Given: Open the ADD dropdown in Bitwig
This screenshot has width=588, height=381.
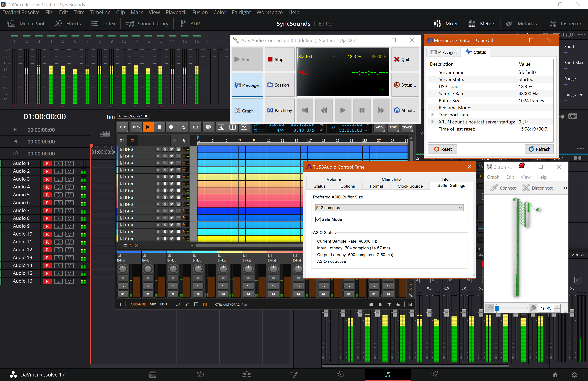Looking at the screenshot, I should pyautogui.click(x=379, y=127).
